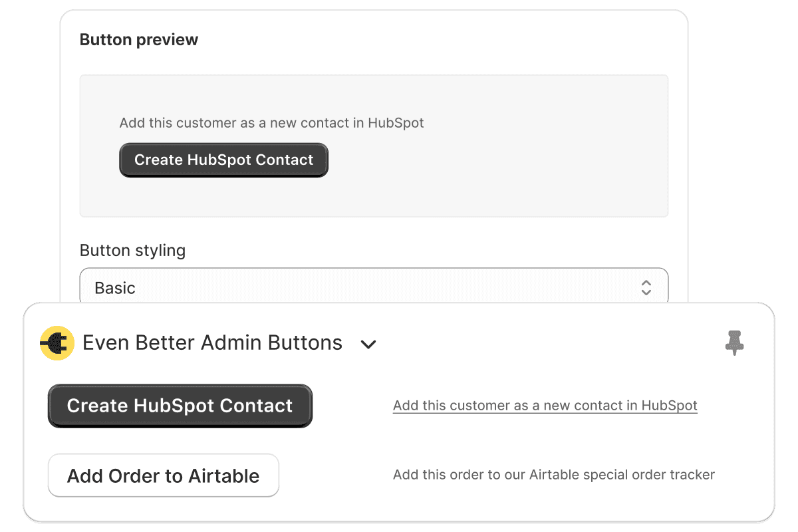Click the up-down arrows in Basic select
Screen dimensions: 798x532
click(x=646, y=287)
